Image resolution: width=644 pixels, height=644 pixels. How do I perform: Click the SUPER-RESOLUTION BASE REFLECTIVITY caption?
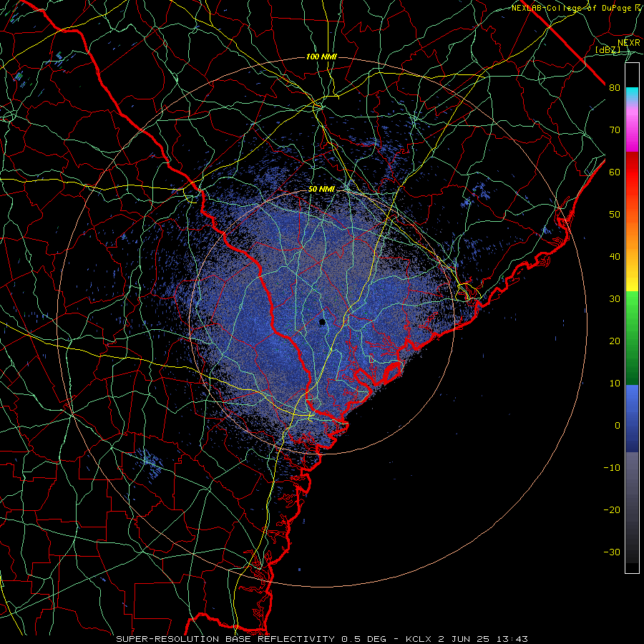(225, 639)
